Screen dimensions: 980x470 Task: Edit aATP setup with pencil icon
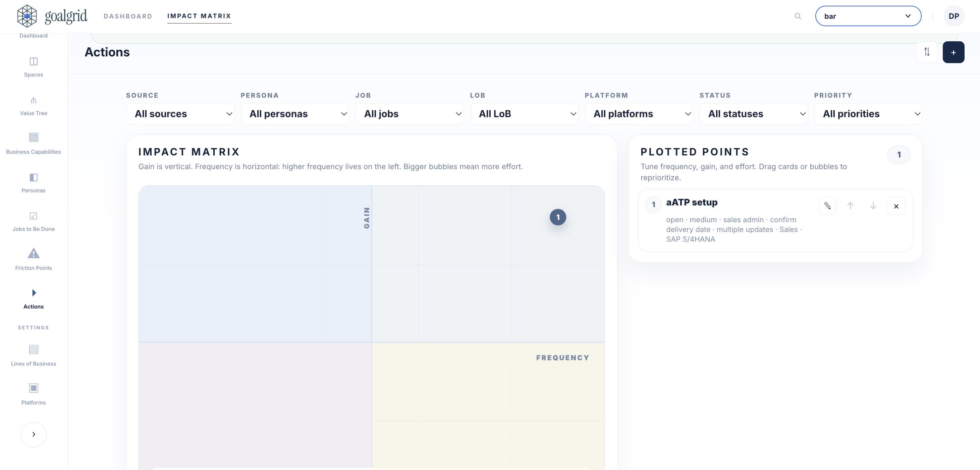827,206
